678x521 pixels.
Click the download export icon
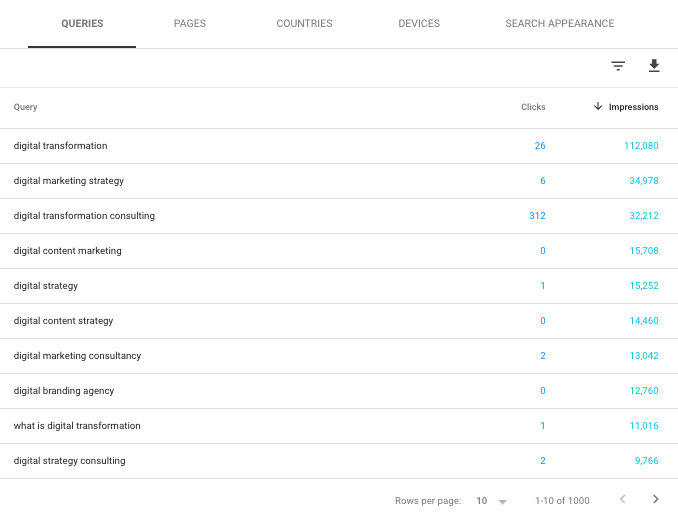[x=654, y=66]
